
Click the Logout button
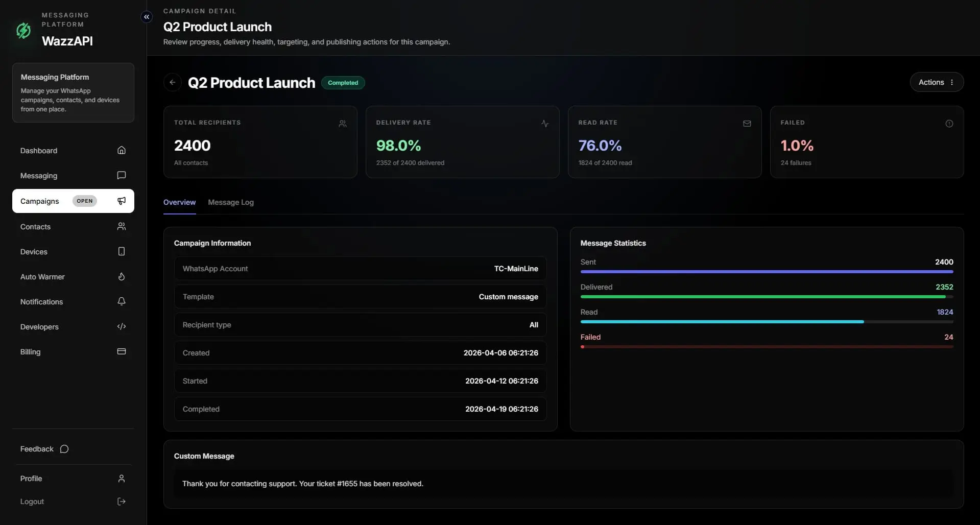coord(73,502)
